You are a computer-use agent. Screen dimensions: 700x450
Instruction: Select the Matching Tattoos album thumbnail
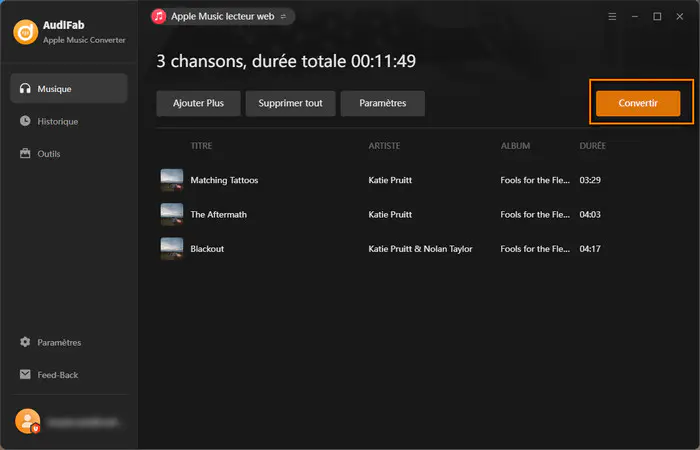tap(172, 180)
